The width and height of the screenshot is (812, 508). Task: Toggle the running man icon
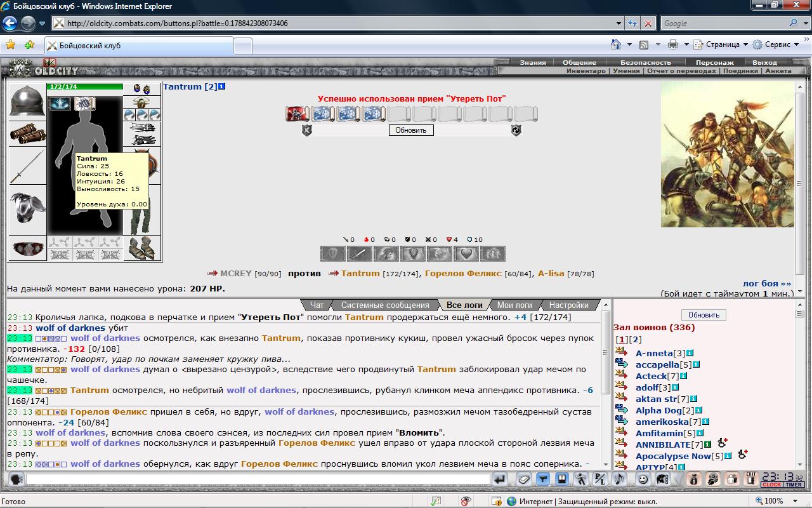(x=581, y=479)
